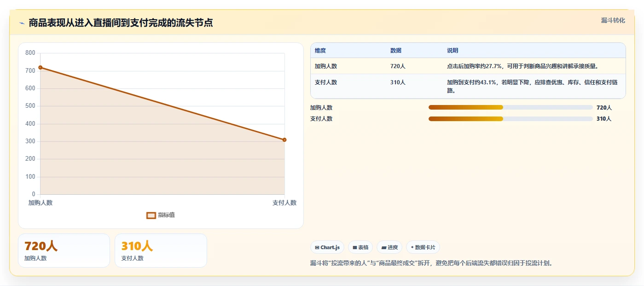Click the 数据 column header
The height and width of the screenshot is (286, 644).
point(396,51)
